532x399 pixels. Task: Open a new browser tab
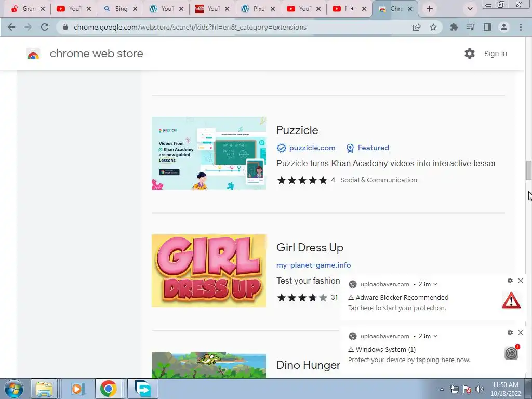[x=430, y=9]
